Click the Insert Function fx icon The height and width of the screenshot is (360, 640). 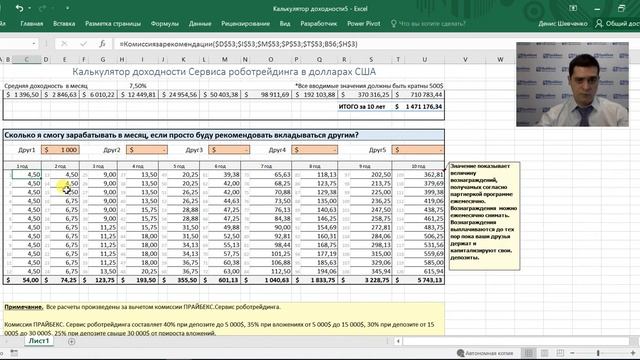(102, 44)
